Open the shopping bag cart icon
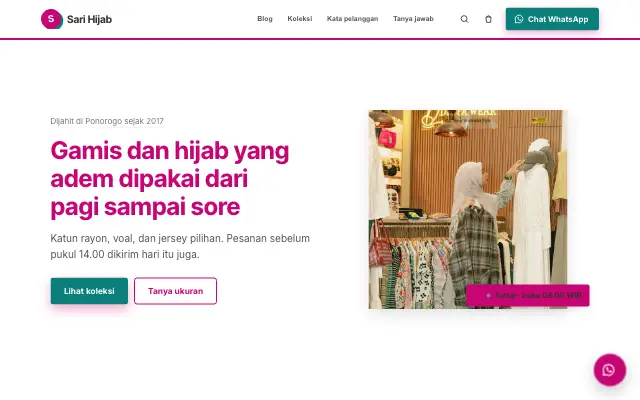This screenshot has height=400, width=640. coord(488,19)
